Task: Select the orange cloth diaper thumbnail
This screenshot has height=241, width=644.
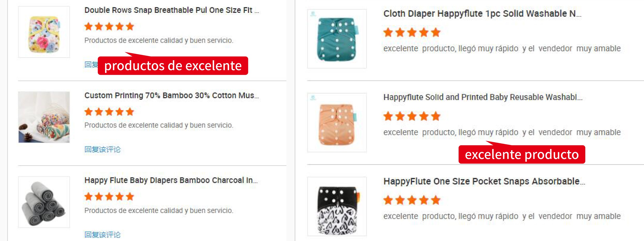Action: click(x=337, y=123)
